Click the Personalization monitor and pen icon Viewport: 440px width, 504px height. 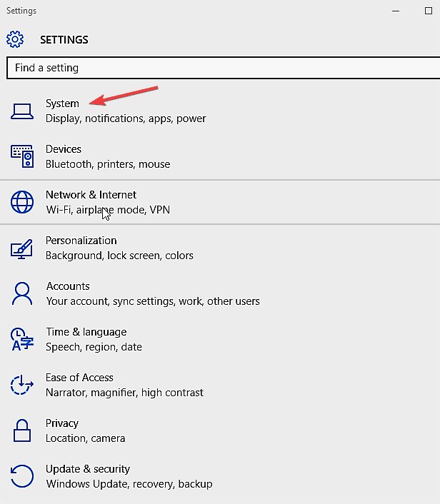[21, 248]
